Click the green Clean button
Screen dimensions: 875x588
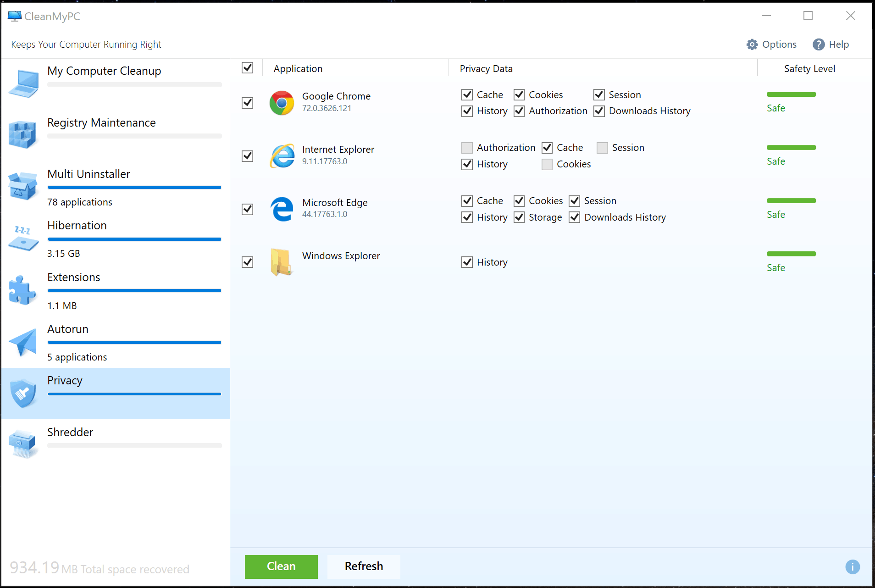click(281, 566)
